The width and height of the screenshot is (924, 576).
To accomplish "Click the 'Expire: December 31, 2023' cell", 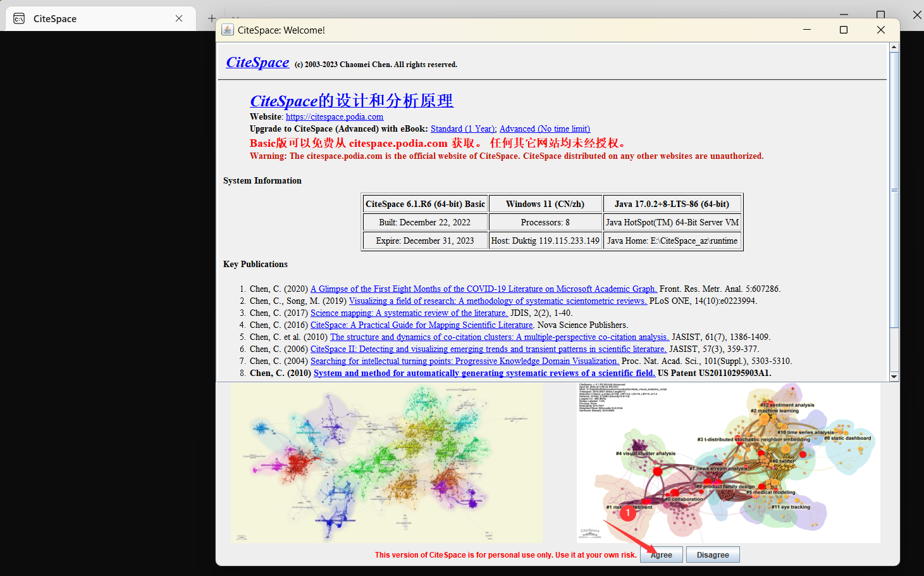I will 425,241.
